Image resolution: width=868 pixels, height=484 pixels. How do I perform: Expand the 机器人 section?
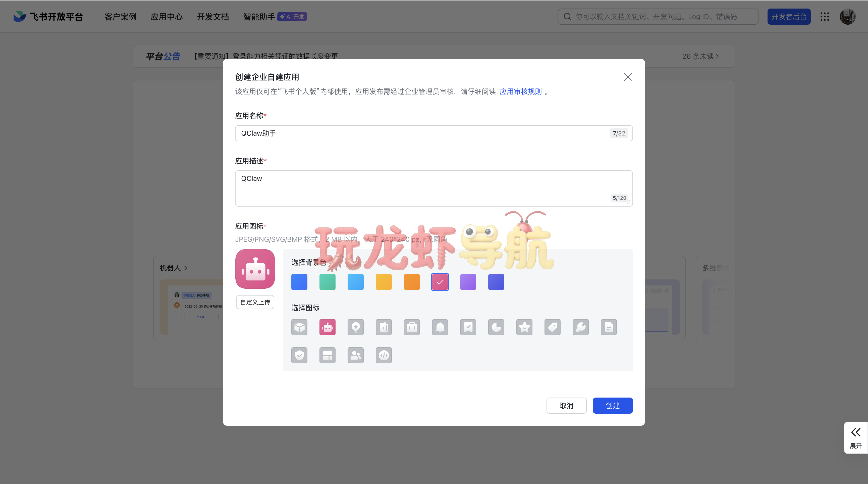click(x=173, y=268)
